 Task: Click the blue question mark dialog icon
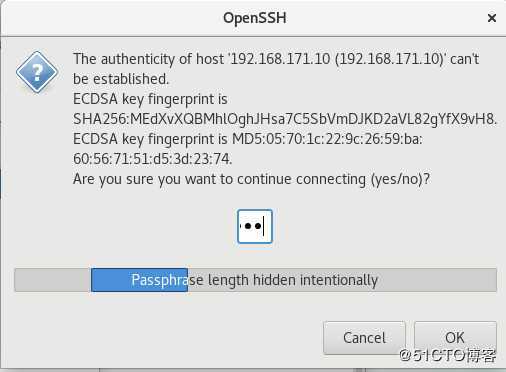pyautogui.click(x=37, y=72)
